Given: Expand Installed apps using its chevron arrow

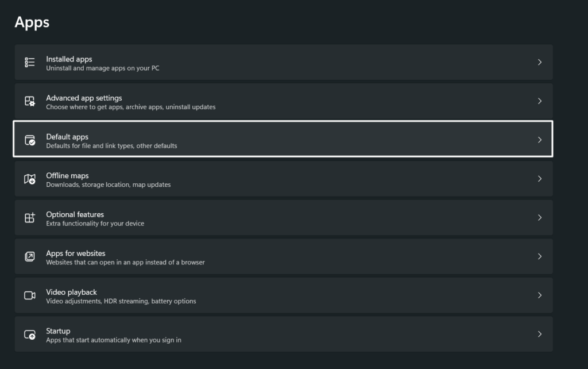Looking at the screenshot, I should click(x=539, y=62).
